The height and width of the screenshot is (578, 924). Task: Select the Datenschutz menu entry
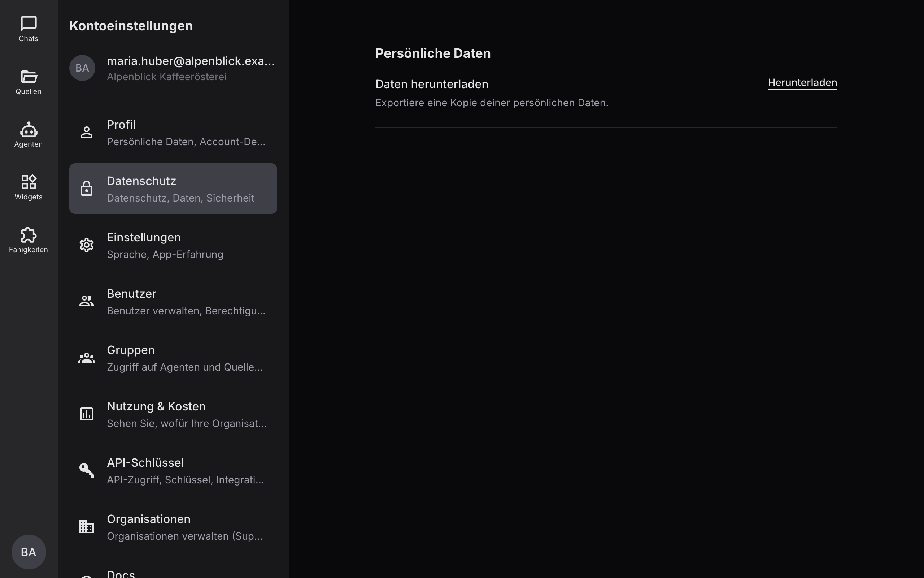click(173, 189)
